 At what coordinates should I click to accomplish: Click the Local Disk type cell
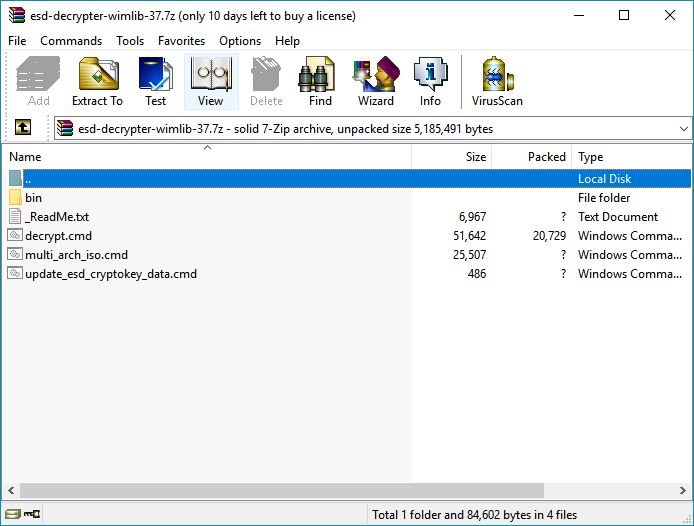tap(605, 178)
